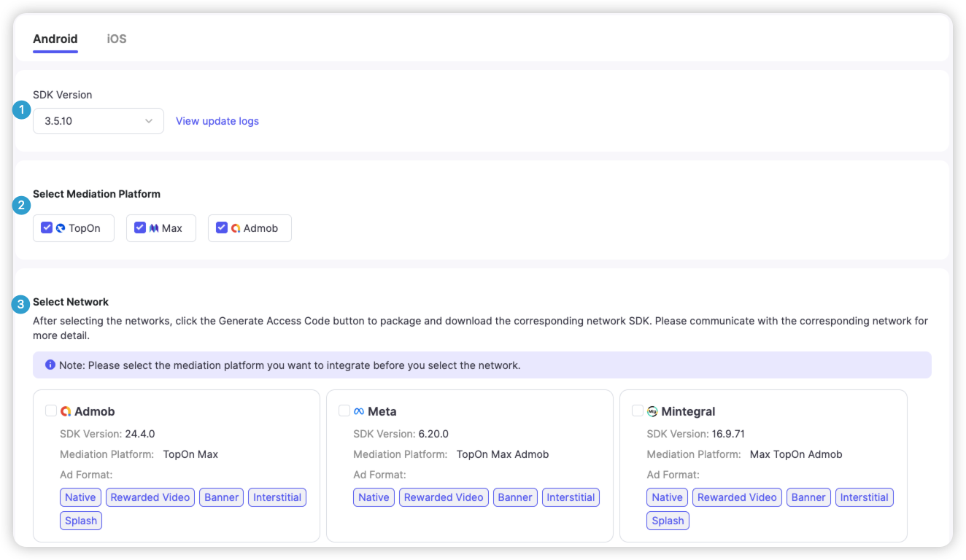Check the Meta network checkbox
The width and height of the screenshot is (966, 560).
[344, 411]
